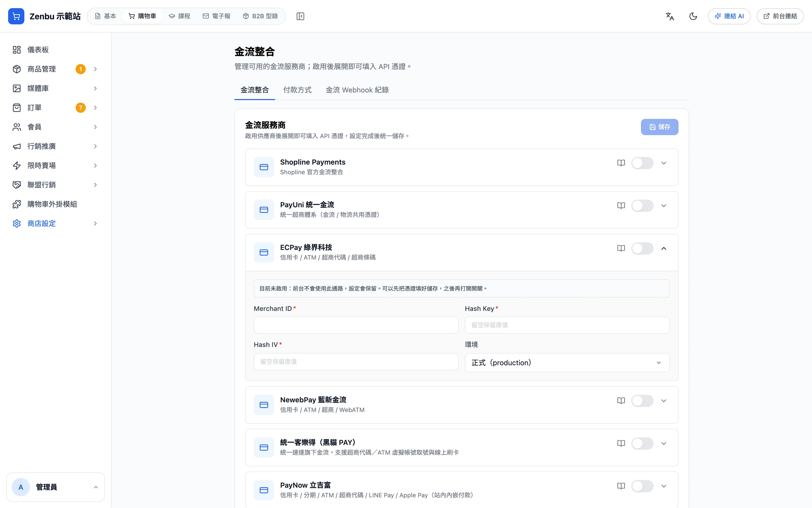Collapse the sidebar panel icon
This screenshot has width=812, height=508.
(x=300, y=16)
